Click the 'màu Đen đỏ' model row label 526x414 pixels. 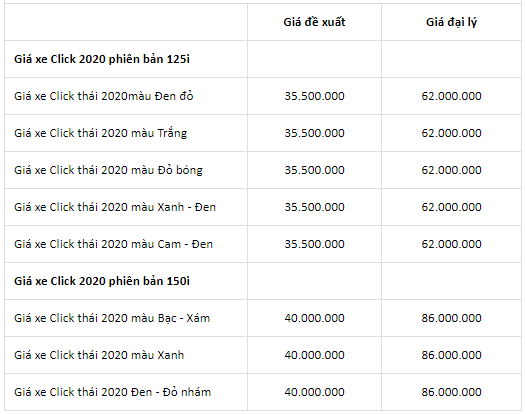104,96
